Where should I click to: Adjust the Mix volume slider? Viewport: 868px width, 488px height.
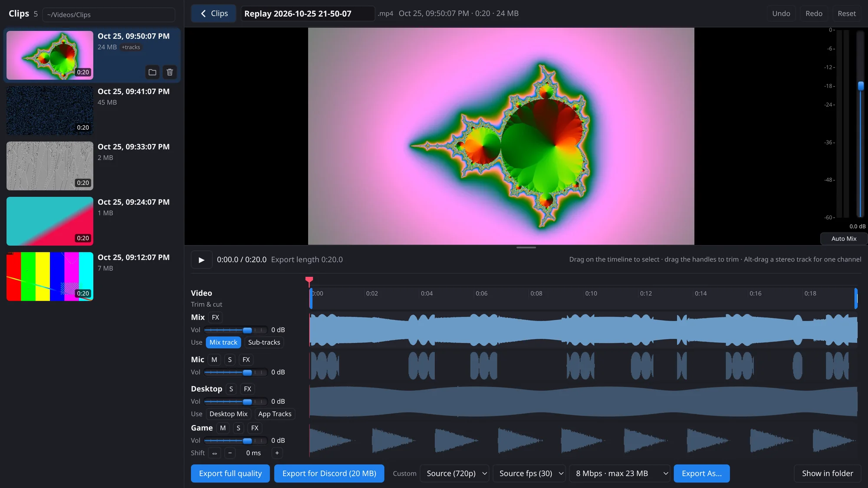(236, 330)
